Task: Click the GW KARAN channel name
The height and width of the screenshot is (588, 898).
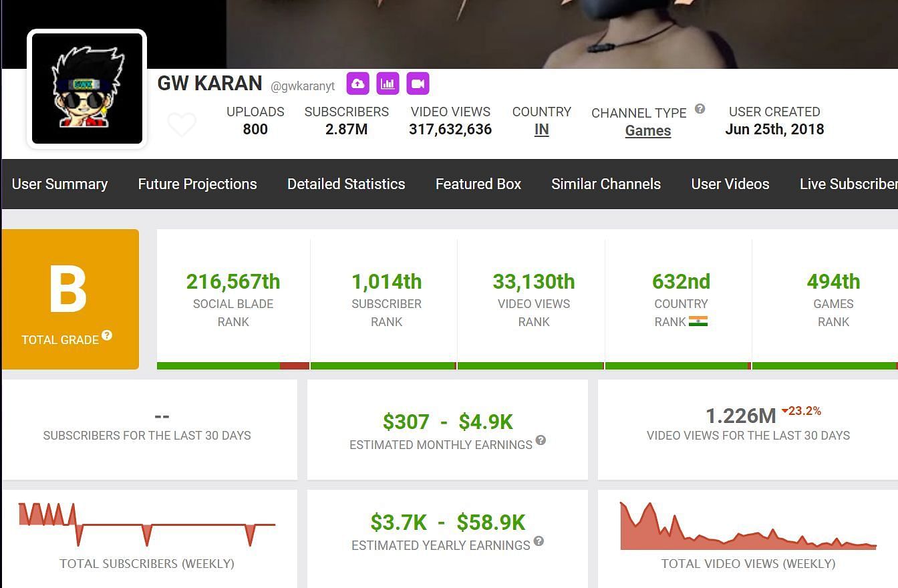Action: click(x=210, y=84)
